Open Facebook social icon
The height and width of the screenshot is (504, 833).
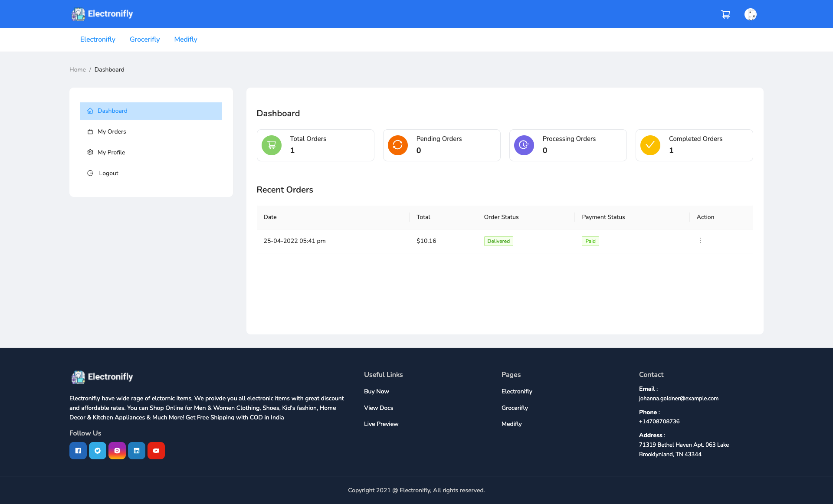78,451
